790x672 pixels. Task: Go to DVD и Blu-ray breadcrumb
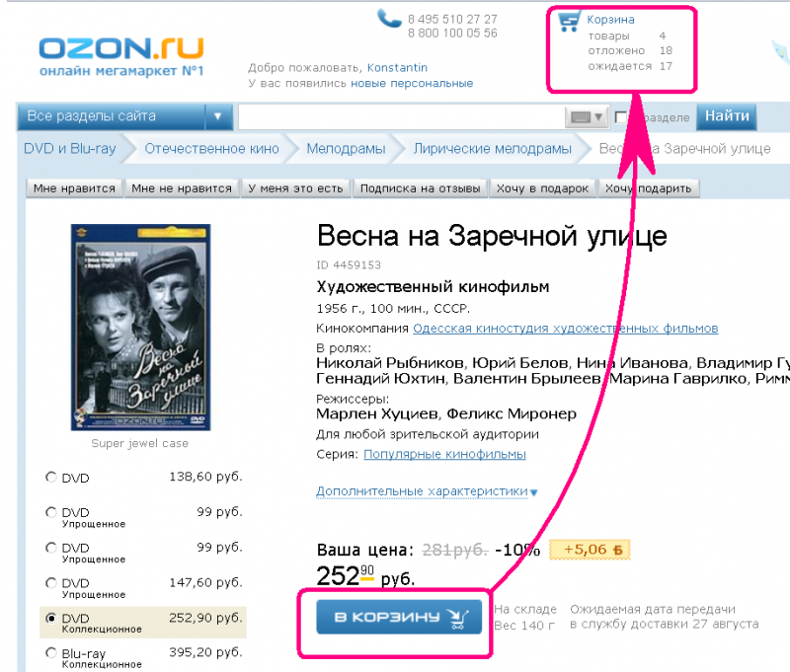(70, 148)
